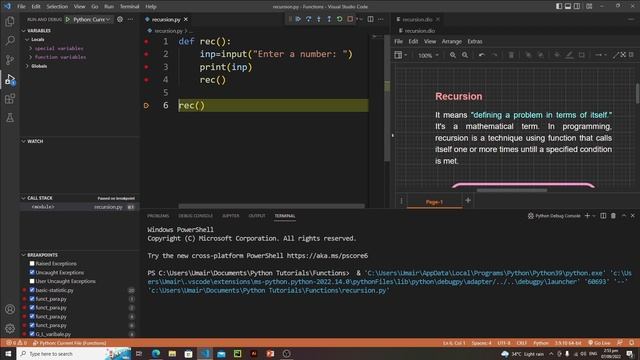Expand the function variables node
640x360 pixels.
click(31, 57)
